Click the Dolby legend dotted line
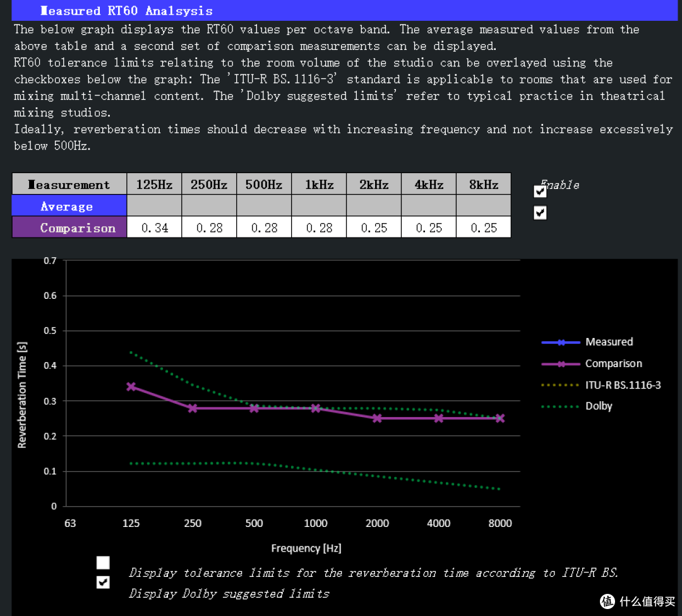682x616 pixels. (x=561, y=407)
